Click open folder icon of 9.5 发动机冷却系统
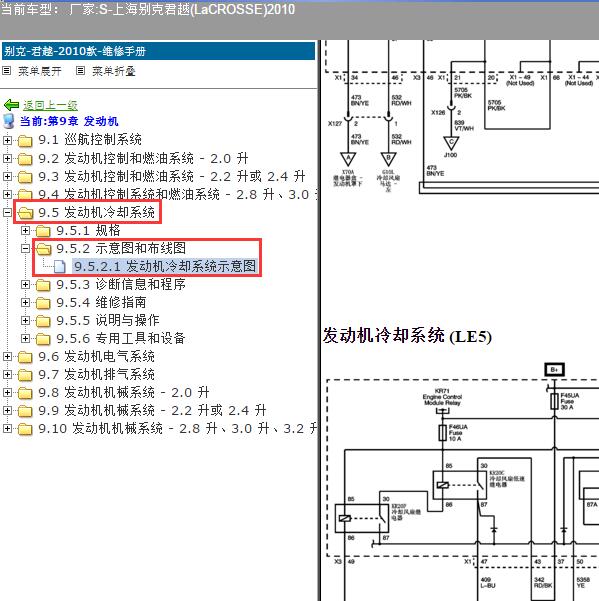 25,213
